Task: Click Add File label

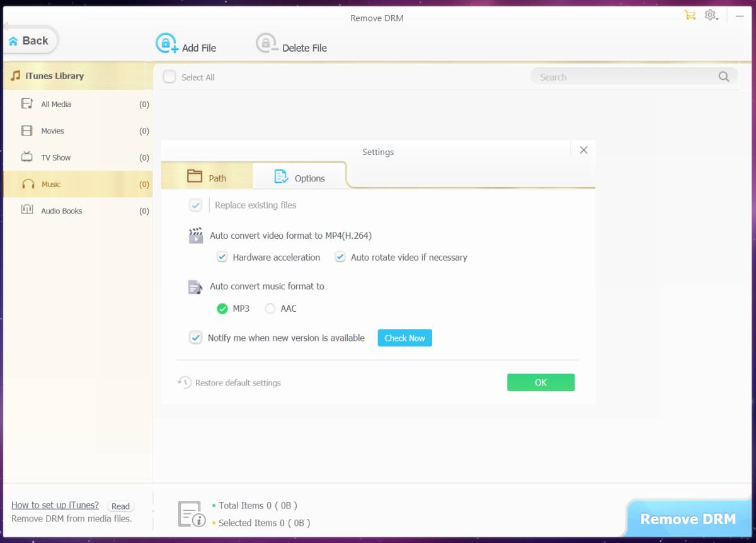Action: click(199, 48)
